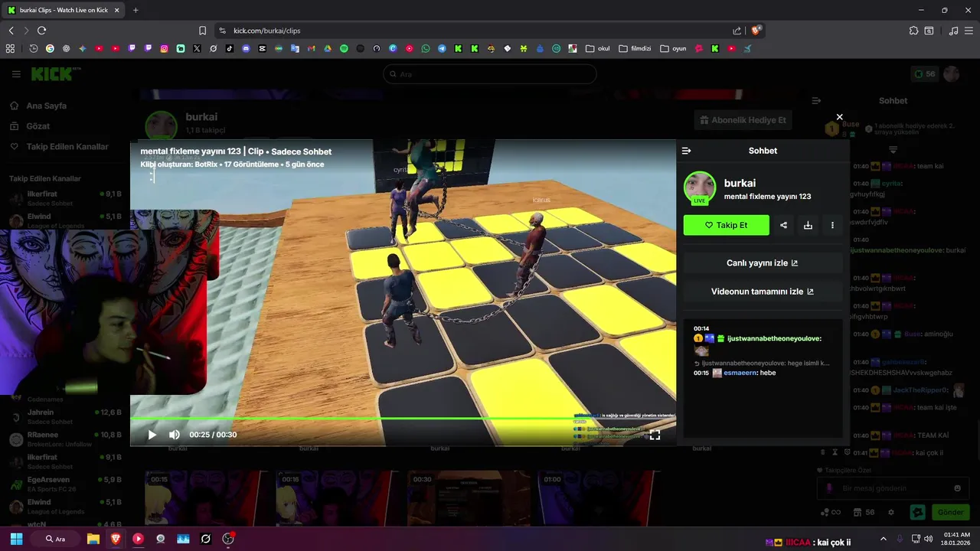Viewport: 980px width, 551px height.
Task: Open the taskbar clock and date
Action: [x=957, y=539]
